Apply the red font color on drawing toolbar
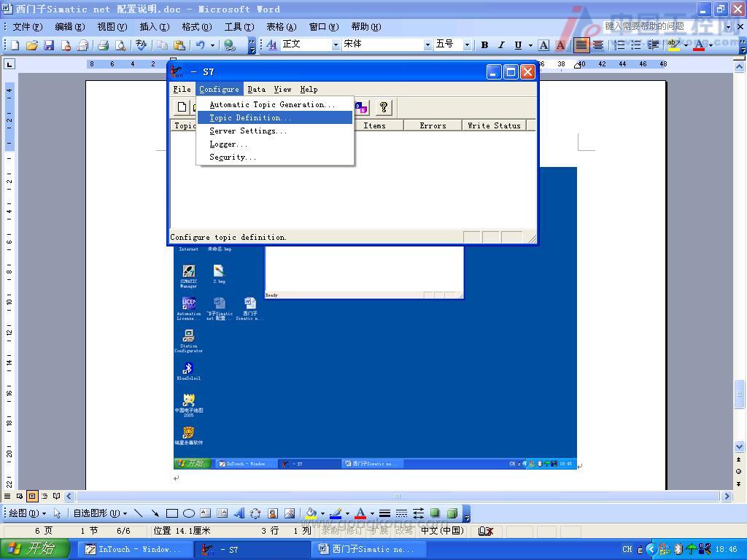Image resolution: width=747 pixels, height=560 pixels. click(x=360, y=513)
